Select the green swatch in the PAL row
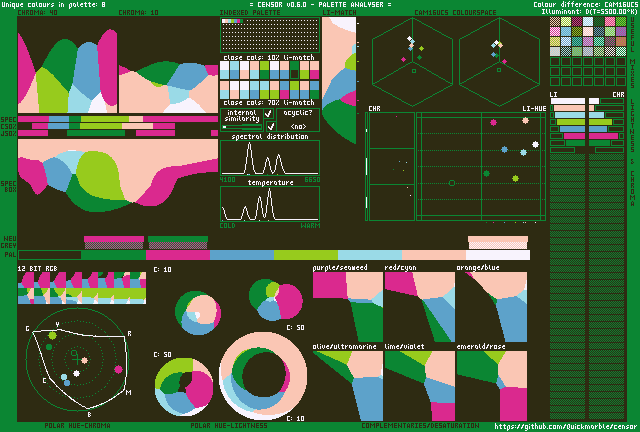 click(114, 255)
